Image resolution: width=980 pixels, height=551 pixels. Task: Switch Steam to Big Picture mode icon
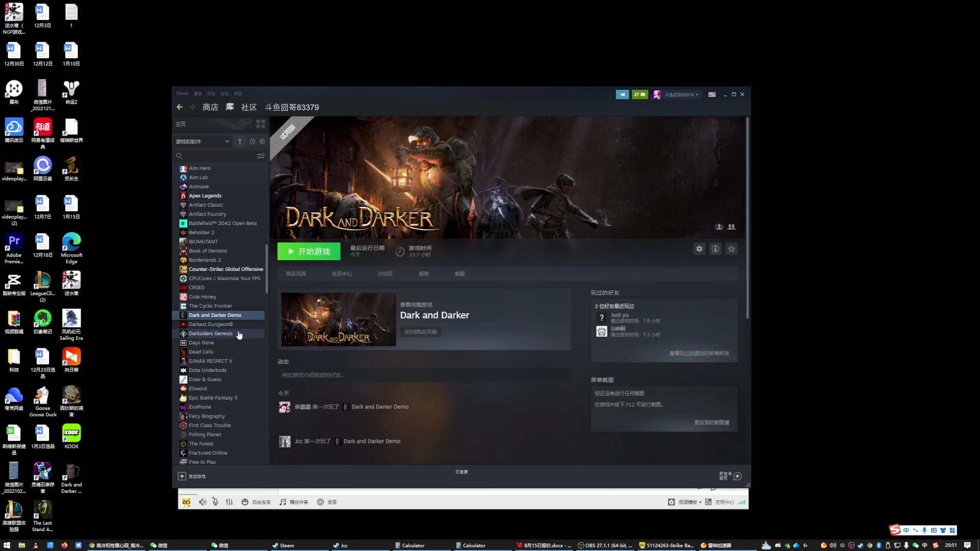(712, 94)
